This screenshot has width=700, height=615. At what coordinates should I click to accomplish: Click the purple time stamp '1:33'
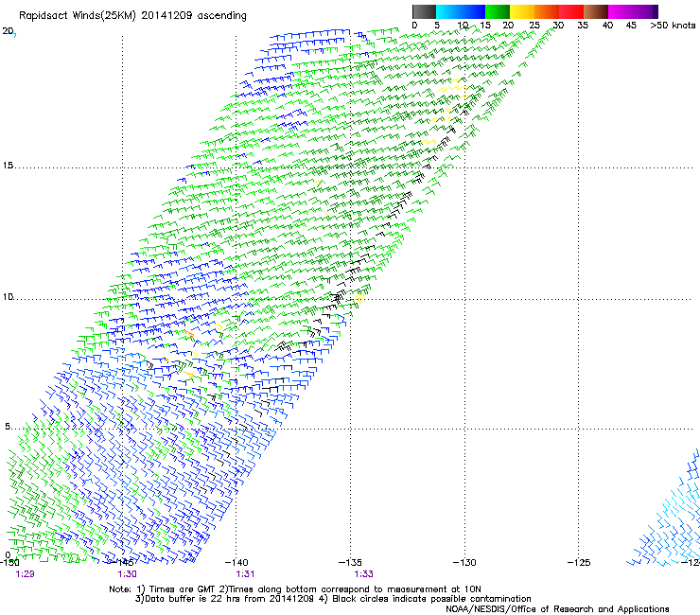(x=363, y=574)
